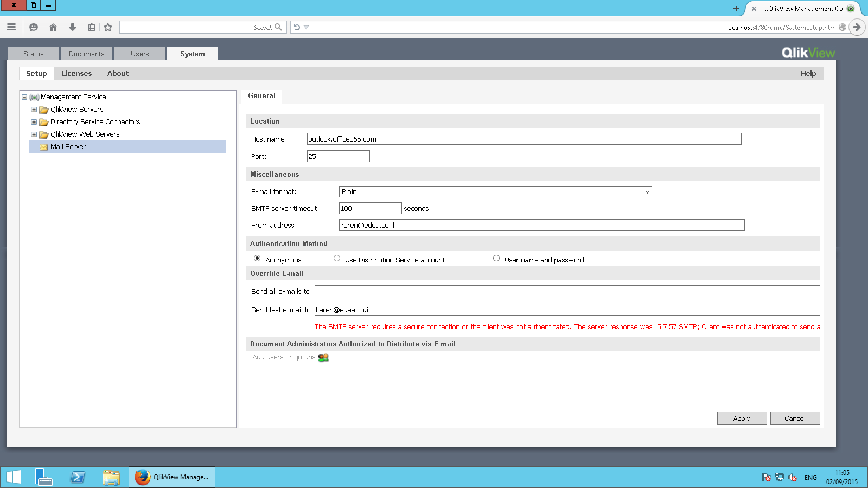Switch to the Documents tab
Viewport: 868px width, 488px height.
[x=87, y=54]
